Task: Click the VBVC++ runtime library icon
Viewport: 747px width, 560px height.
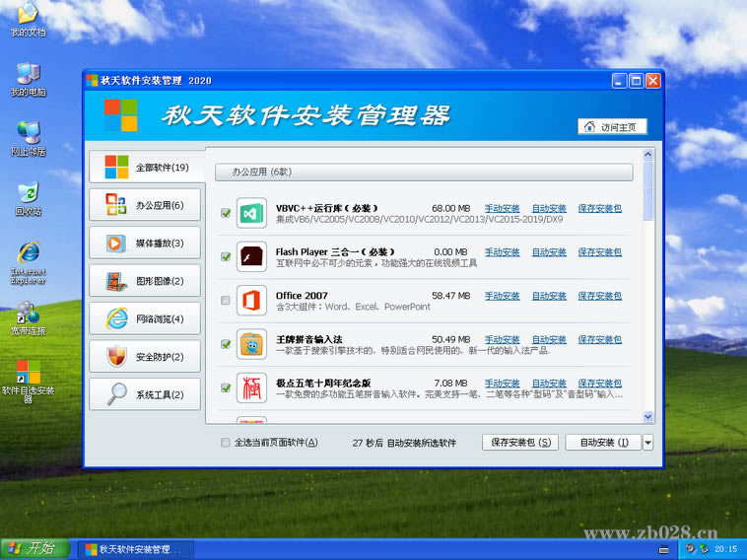Action: (251, 213)
